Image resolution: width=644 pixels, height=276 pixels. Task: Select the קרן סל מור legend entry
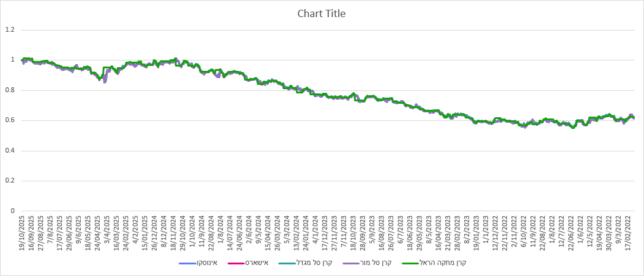pos(366,263)
